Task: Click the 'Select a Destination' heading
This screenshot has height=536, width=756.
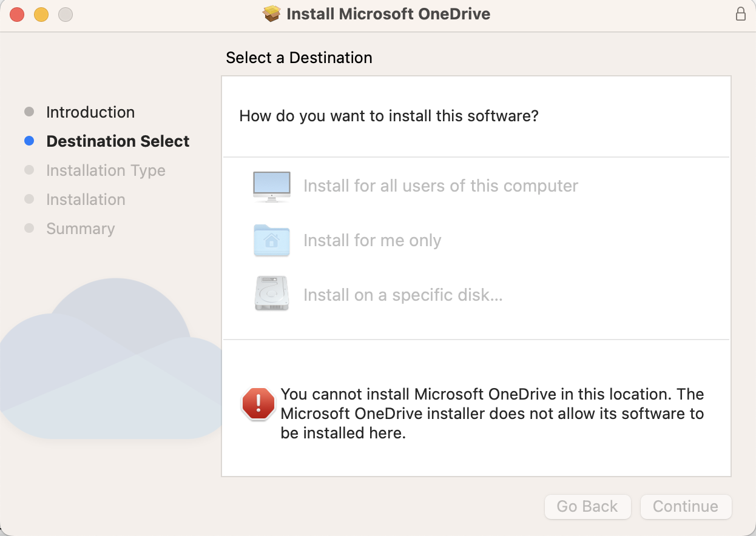Action: point(299,58)
